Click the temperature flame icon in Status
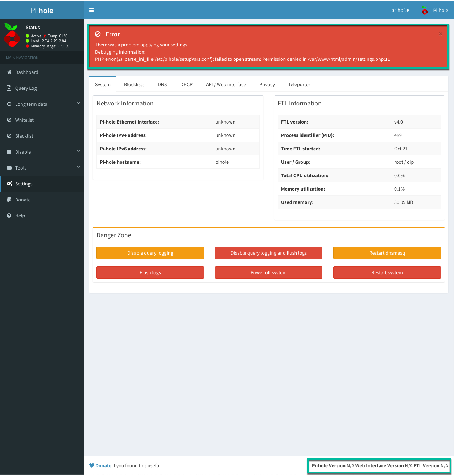Viewport: 454px width, 476px height. pyautogui.click(x=45, y=36)
